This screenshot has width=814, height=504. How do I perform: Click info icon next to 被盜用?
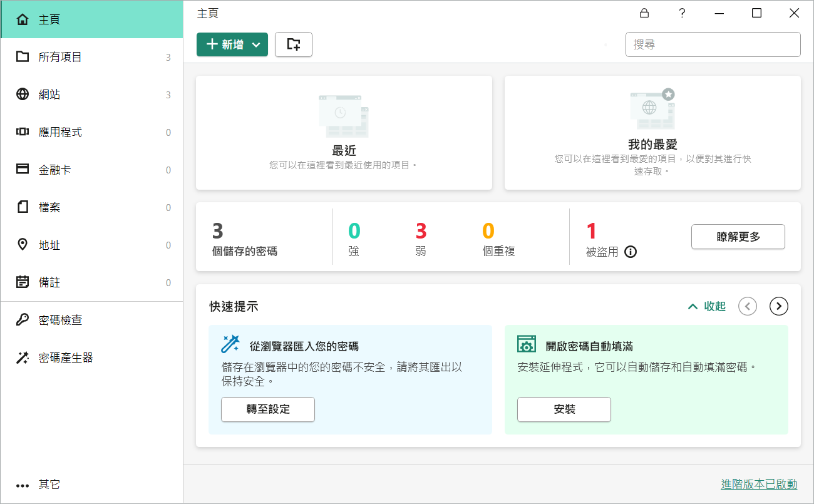tap(631, 252)
